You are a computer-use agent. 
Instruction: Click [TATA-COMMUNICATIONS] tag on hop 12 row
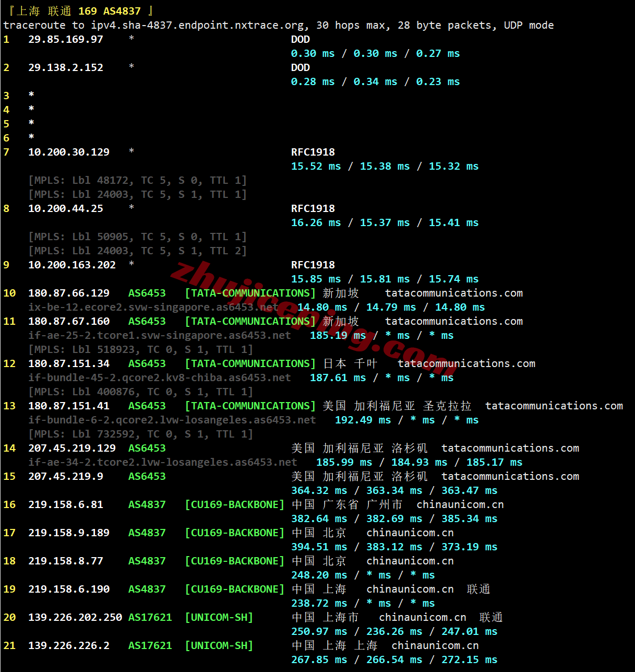pos(250,363)
